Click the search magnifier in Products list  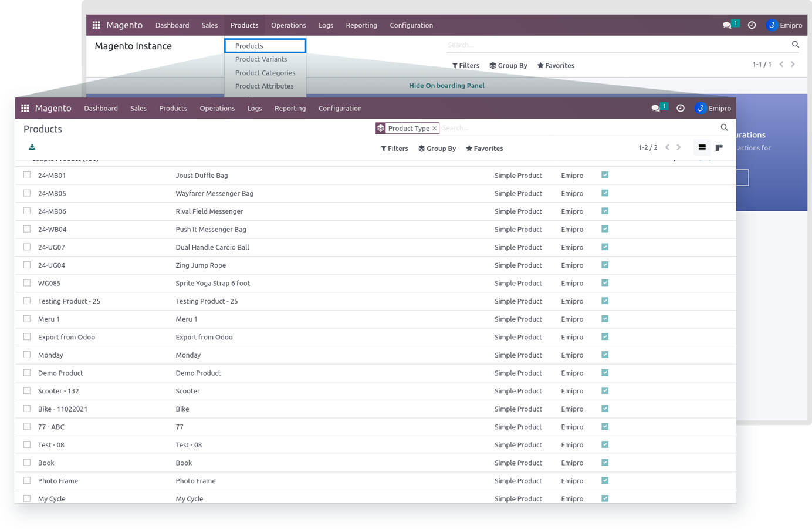tap(724, 127)
